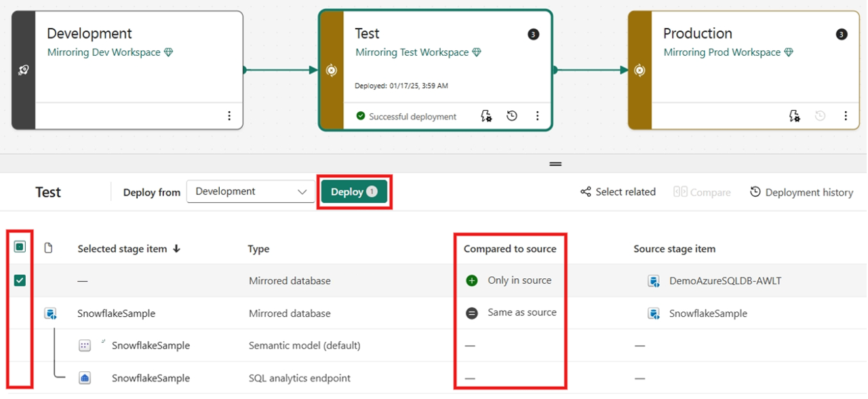868x399 pixels.
Task: Click the sort arrow on Selected stage item column
Action: (176, 248)
